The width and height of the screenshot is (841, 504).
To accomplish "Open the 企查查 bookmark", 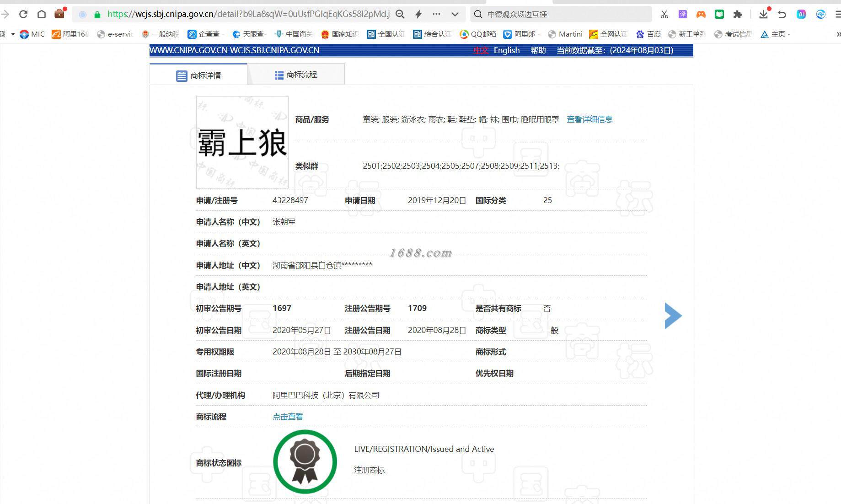I will point(204,34).
